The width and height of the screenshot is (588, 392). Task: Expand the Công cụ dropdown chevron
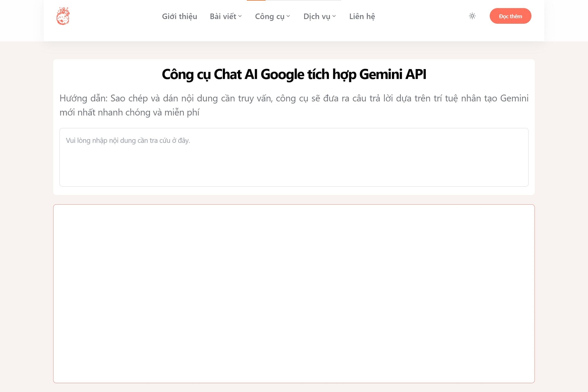288,16
